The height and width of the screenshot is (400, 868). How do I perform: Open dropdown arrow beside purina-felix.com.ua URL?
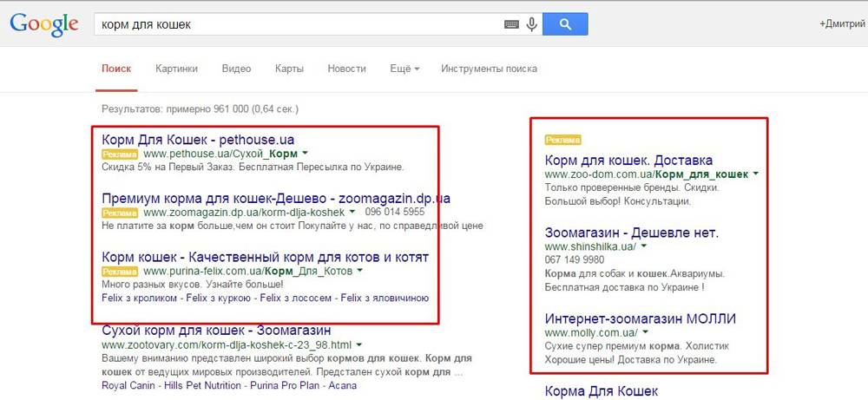coord(359,272)
